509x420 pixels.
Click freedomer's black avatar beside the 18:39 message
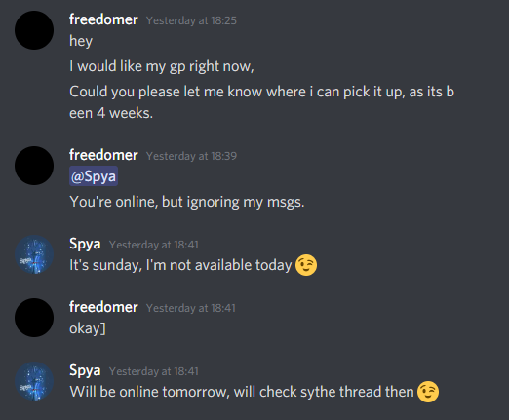coord(34,166)
